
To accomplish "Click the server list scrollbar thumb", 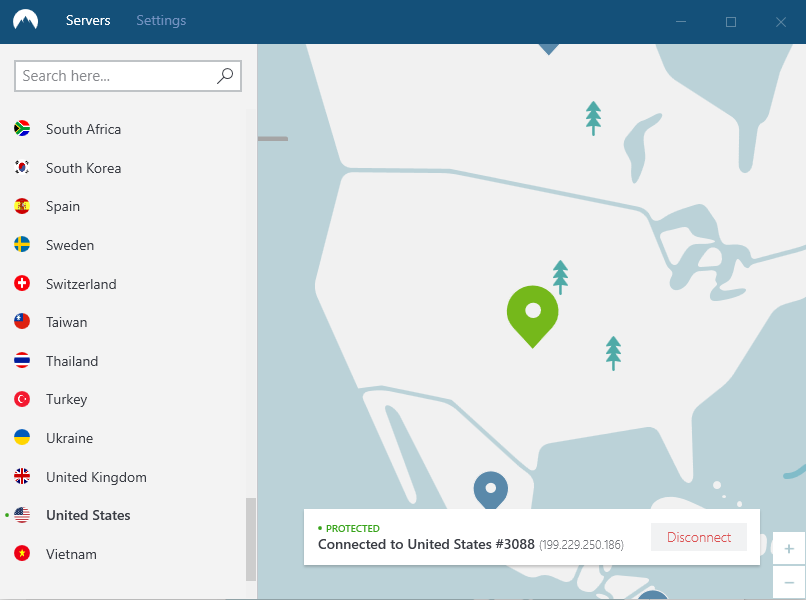I will (251, 539).
